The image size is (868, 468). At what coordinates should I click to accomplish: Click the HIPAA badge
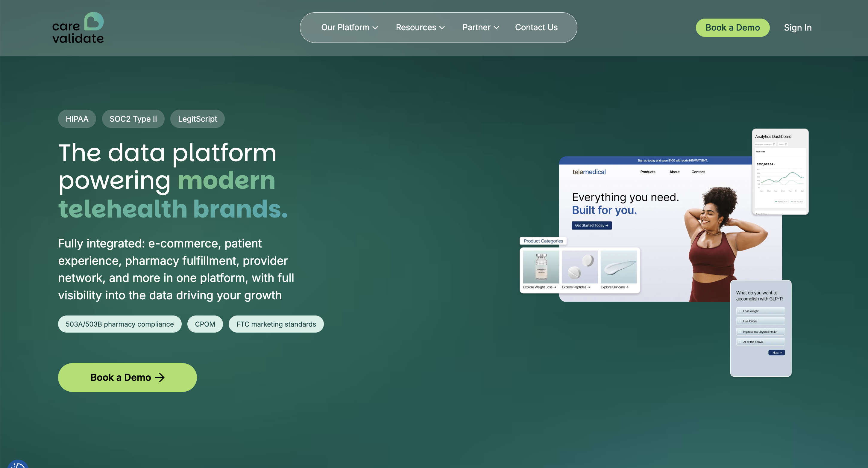coord(77,119)
